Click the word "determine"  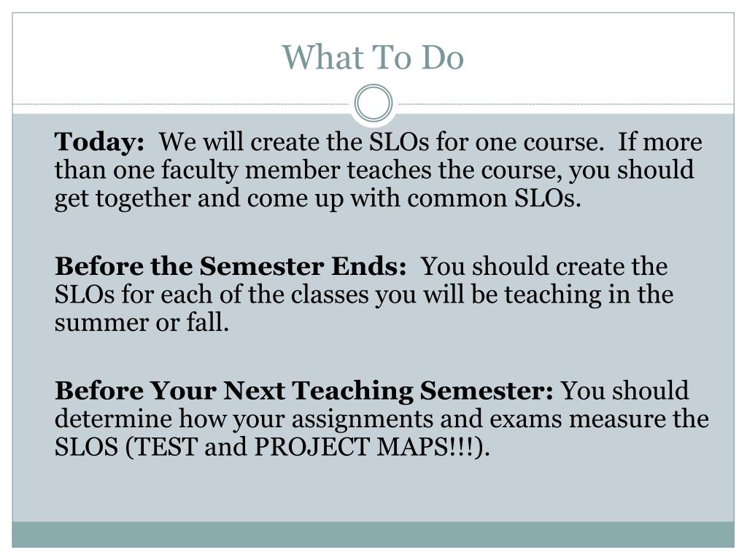116,420
